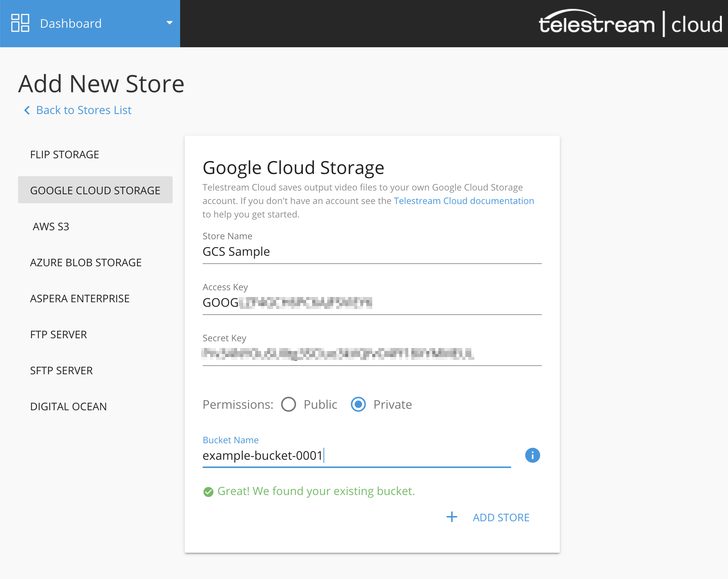728x579 pixels.
Task: Open the Dashboard navigation menu
Action: pos(71,24)
